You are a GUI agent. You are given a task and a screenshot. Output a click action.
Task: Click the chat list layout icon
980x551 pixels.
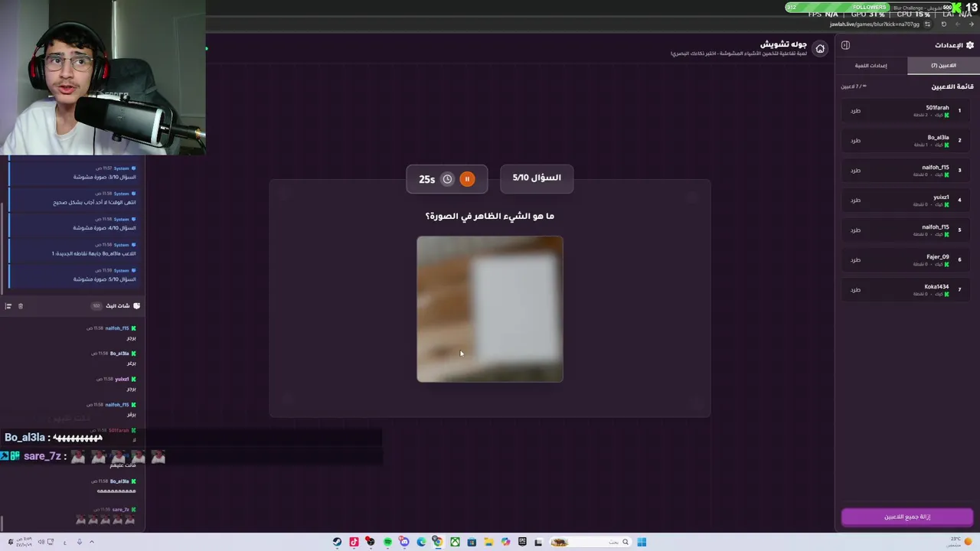click(8, 306)
